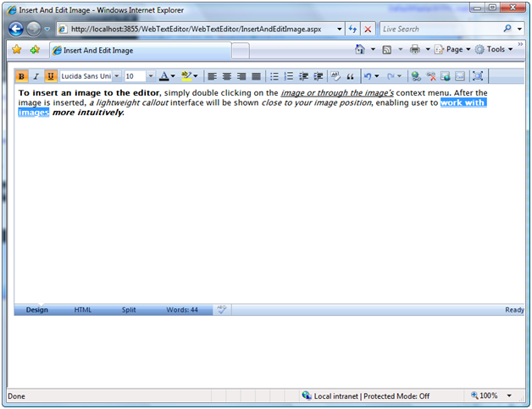Toggle Italic formatting in the editor toolbar
The width and height of the screenshot is (532, 409).
tap(36, 76)
